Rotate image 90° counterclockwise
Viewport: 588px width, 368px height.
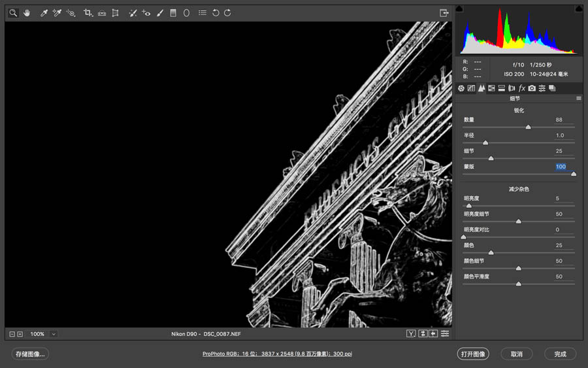pyautogui.click(x=216, y=13)
